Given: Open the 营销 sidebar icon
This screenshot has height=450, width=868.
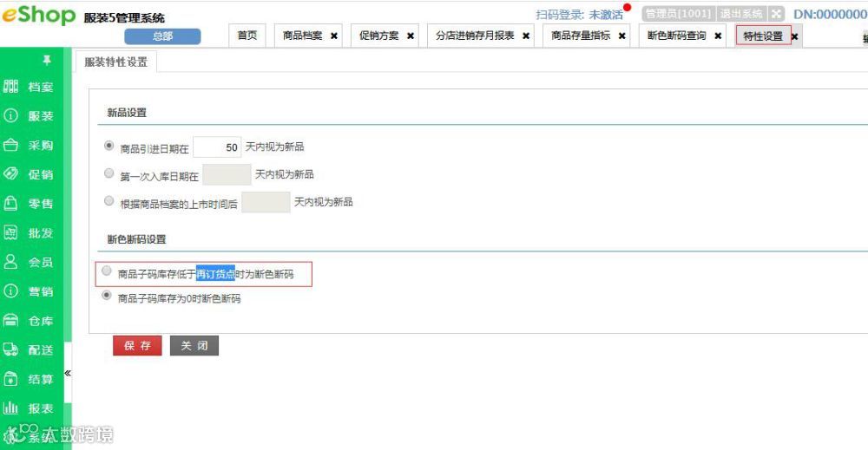Looking at the screenshot, I should pos(10,291).
